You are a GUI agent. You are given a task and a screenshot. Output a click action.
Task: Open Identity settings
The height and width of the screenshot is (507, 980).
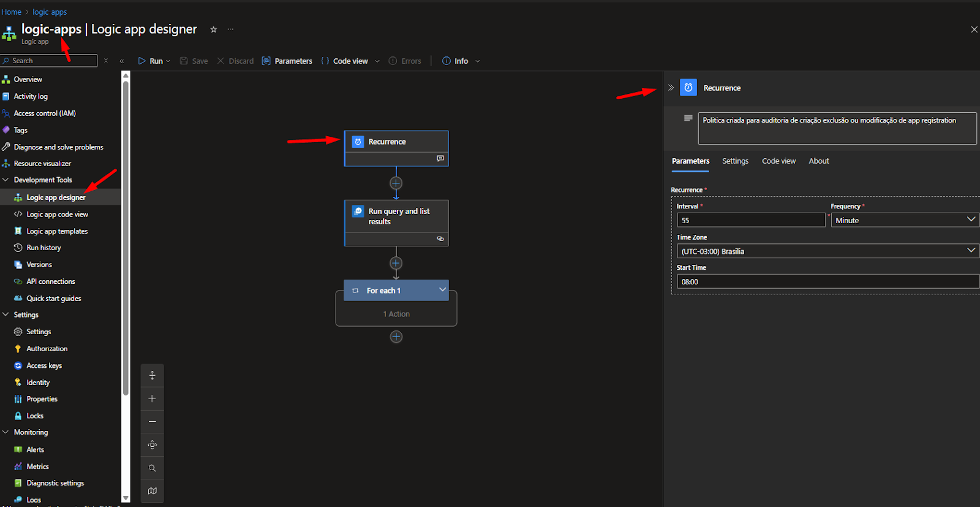click(38, 383)
